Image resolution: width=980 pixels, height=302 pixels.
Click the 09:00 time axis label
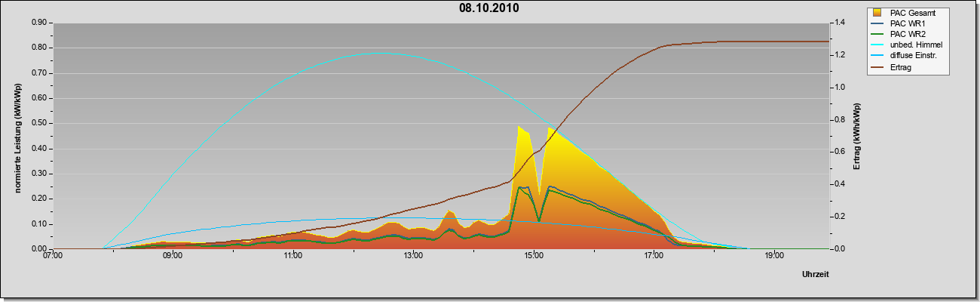point(173,256)
